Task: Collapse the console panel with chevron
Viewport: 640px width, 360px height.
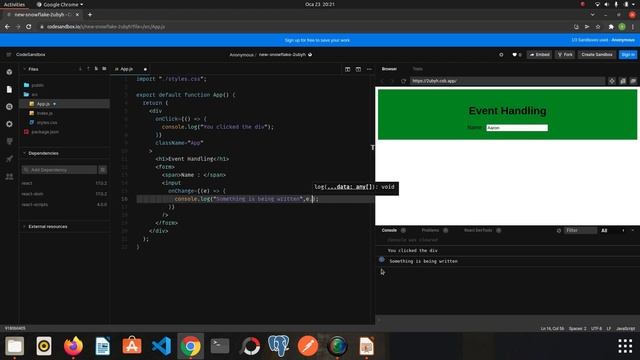Action: click(x=633, y=231)
